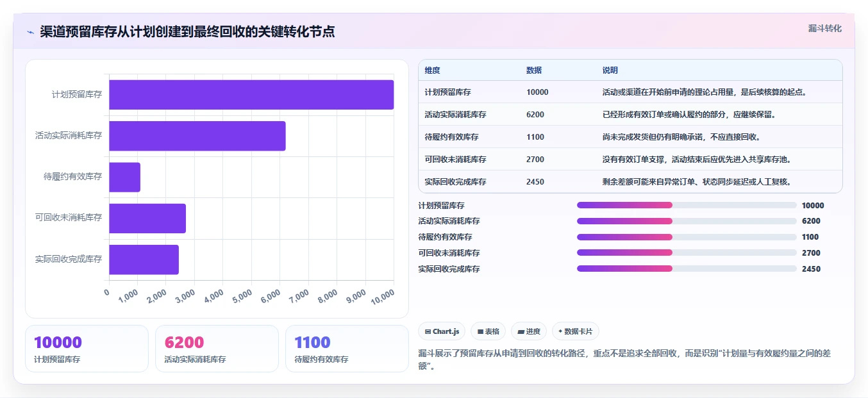
Task: Click table value 10000 in 数据 column
Action: coord(537,92)
